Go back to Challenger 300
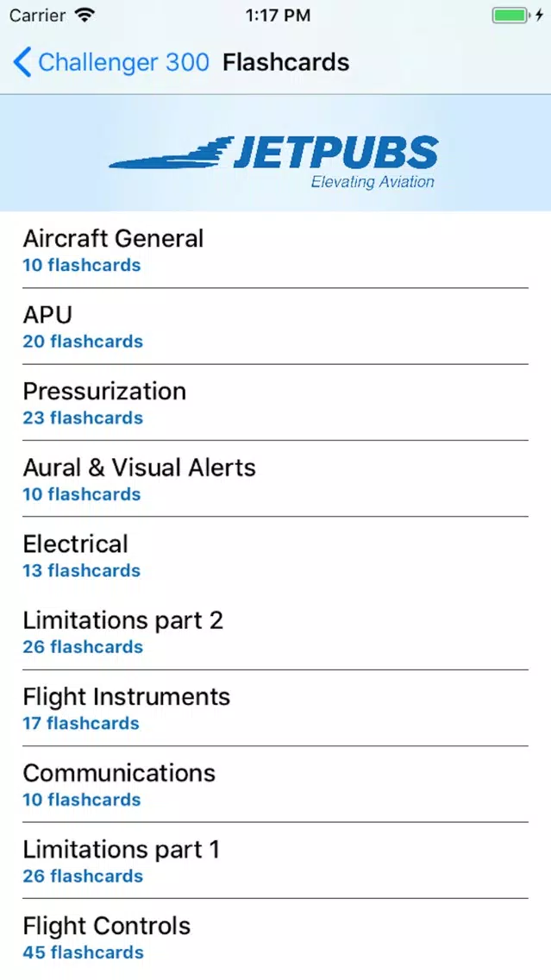Screen dimensions: 551x980 [x=111, y=62]
